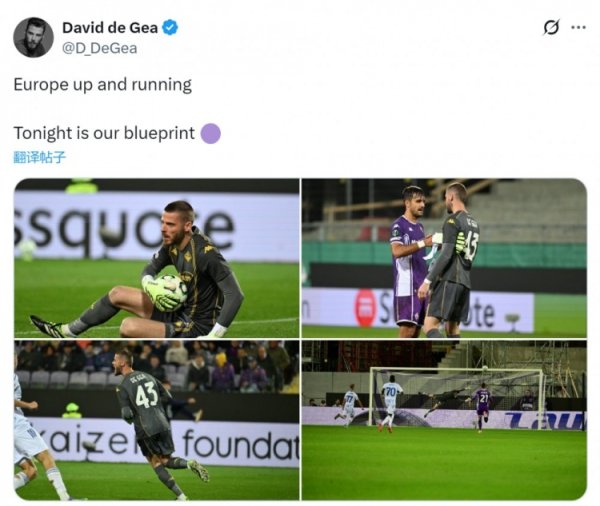Open the three-dot more options menu

578,27
